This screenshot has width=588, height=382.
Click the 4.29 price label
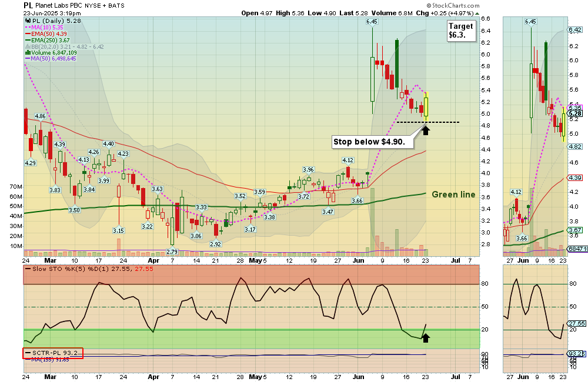pos(31,163)
